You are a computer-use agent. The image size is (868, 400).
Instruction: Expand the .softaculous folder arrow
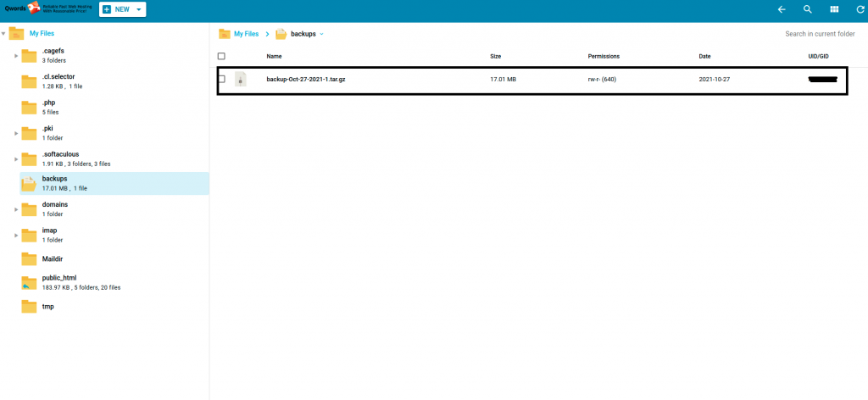16,159
